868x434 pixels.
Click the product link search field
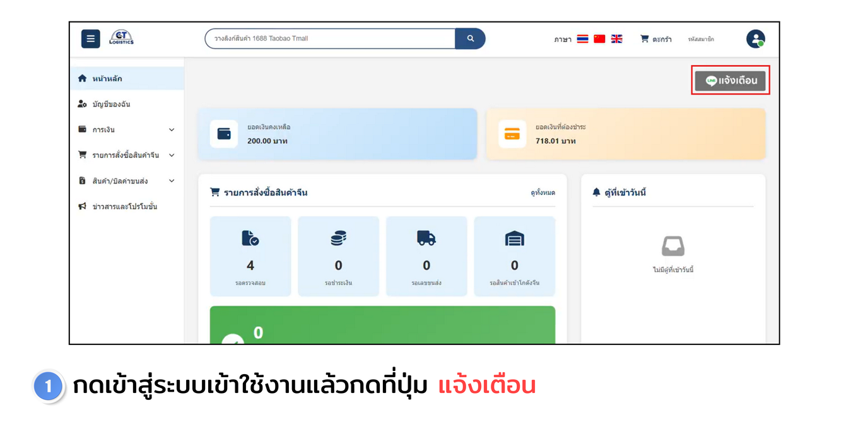tap(329, 38)
